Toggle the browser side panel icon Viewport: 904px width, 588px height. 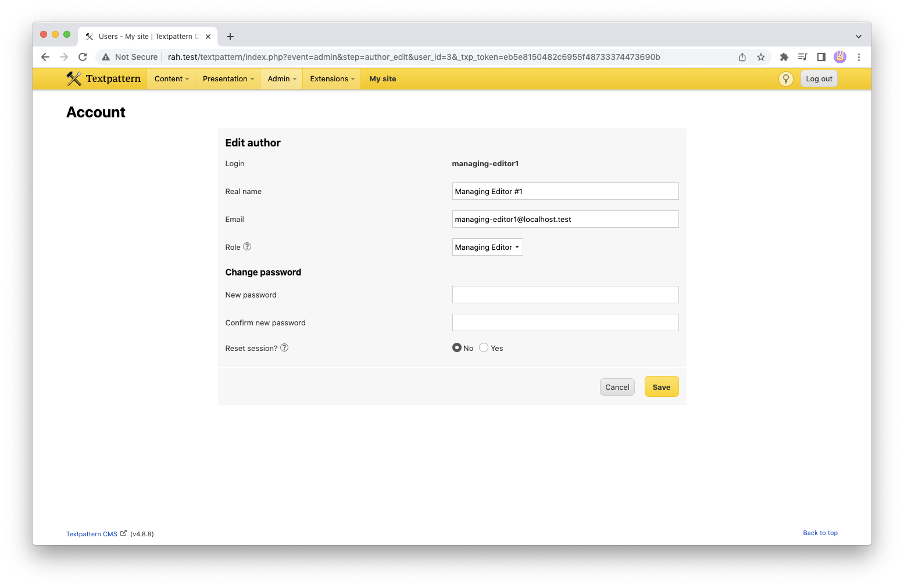(x=821, y=57)
